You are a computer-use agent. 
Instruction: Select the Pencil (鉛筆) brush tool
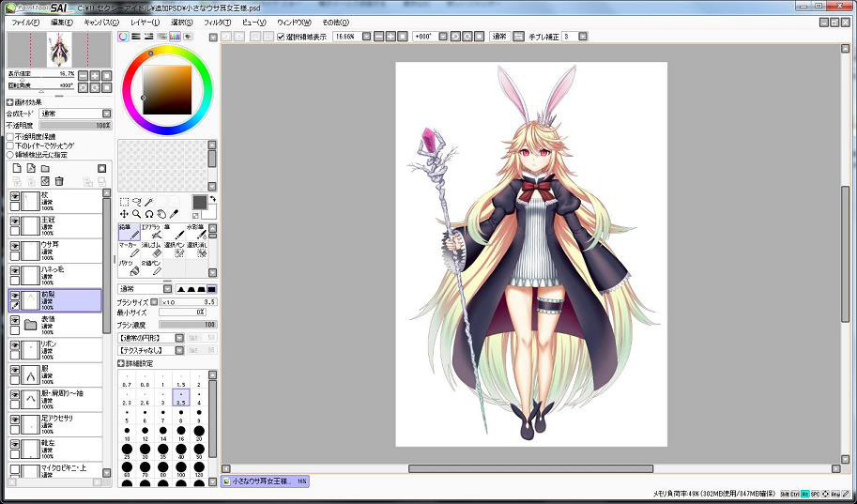[x=129, y=232]
